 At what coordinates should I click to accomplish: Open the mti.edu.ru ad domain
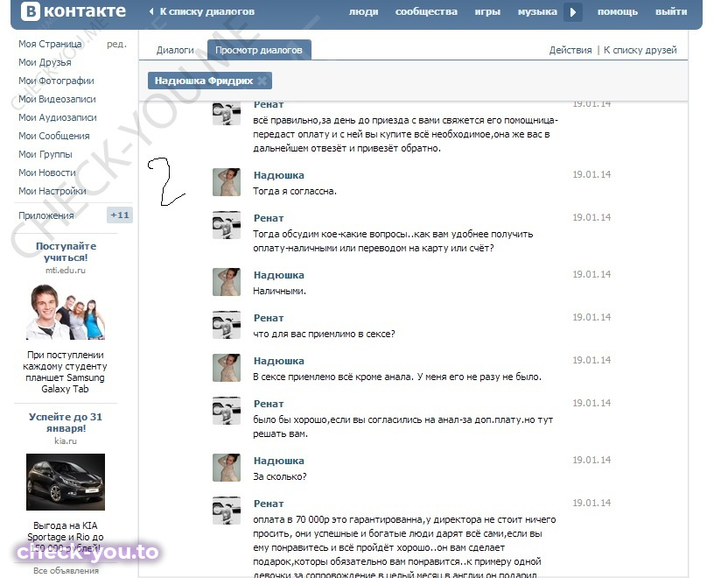click(66, 270)
